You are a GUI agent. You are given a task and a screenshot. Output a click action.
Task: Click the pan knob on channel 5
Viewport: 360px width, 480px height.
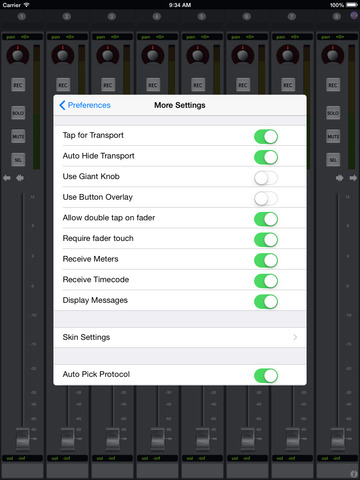(x=198, y=55)
